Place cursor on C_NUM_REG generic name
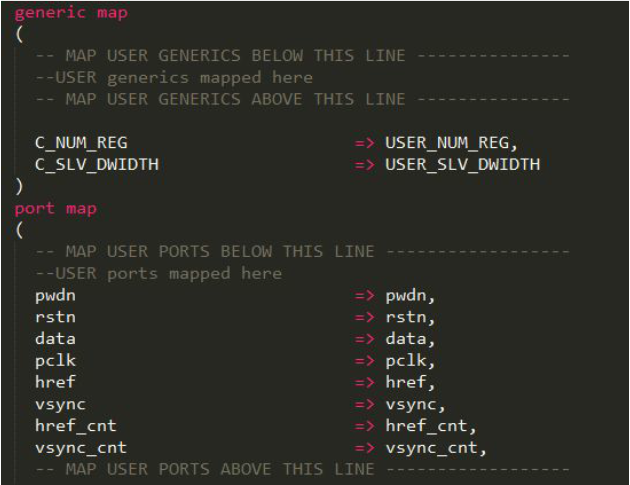Image resolution: width=630 pixels, height=485 pixels. [81, 143]
